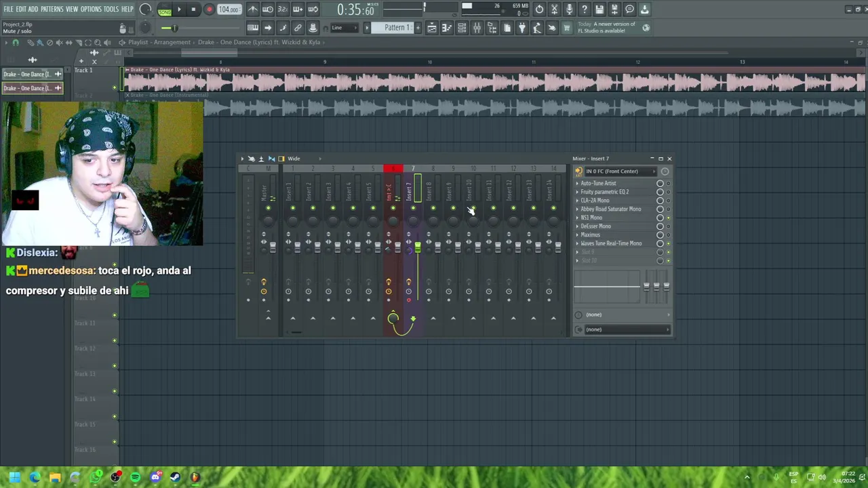The width and height of the screenshot is (868, 488).
Task: Expand Waves Tune Real-Time Mono slot arrow
Action: [x=578, y=243]
